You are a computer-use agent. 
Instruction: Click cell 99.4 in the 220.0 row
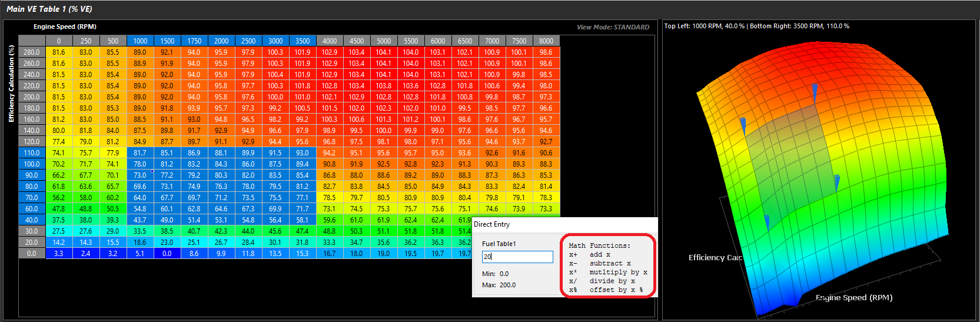pyautogui.click(x=519, y=85)
